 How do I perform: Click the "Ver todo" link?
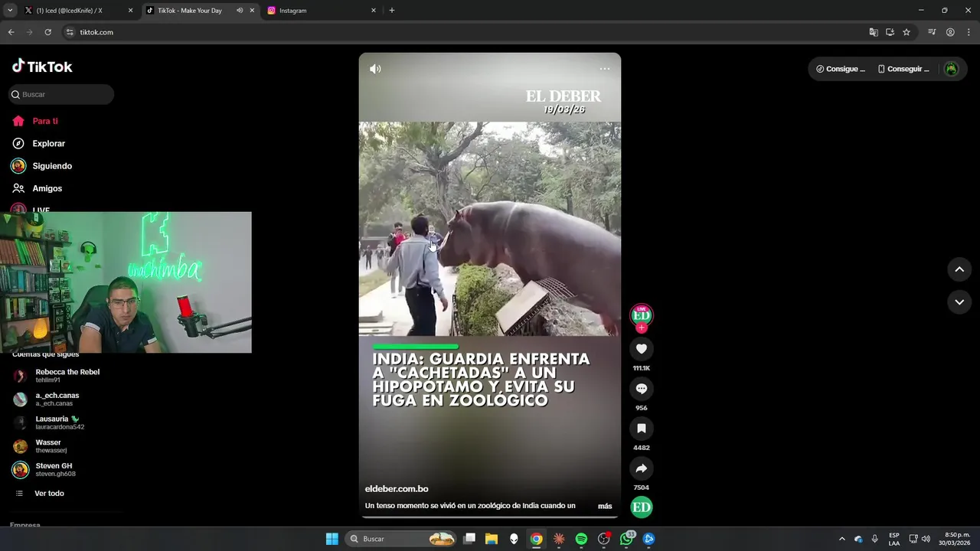49,494
